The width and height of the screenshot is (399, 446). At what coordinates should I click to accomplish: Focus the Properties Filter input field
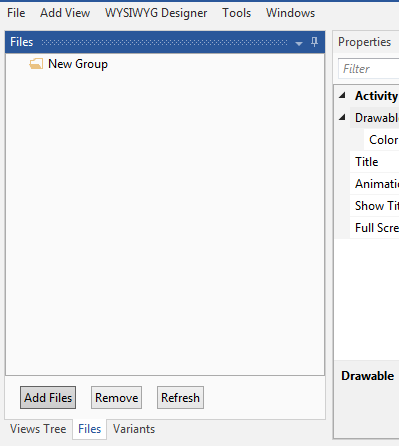pyautogui.click(x=368, y=69)
